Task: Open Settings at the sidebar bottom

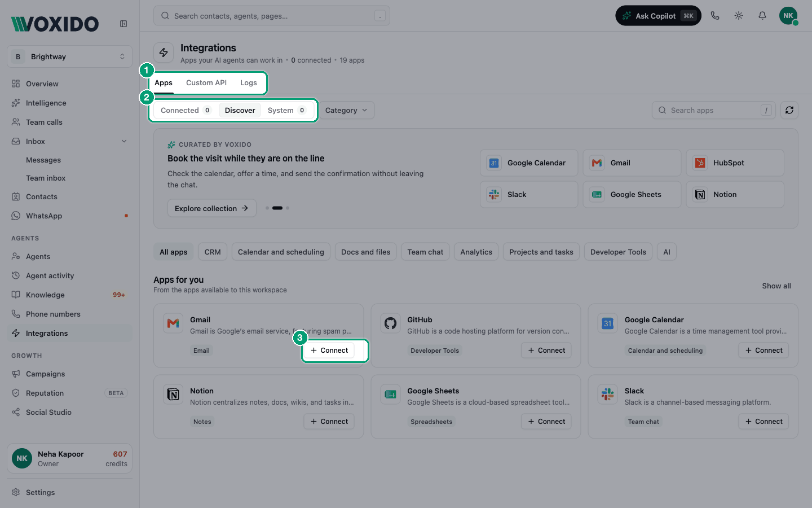Action: click(69, 492)
